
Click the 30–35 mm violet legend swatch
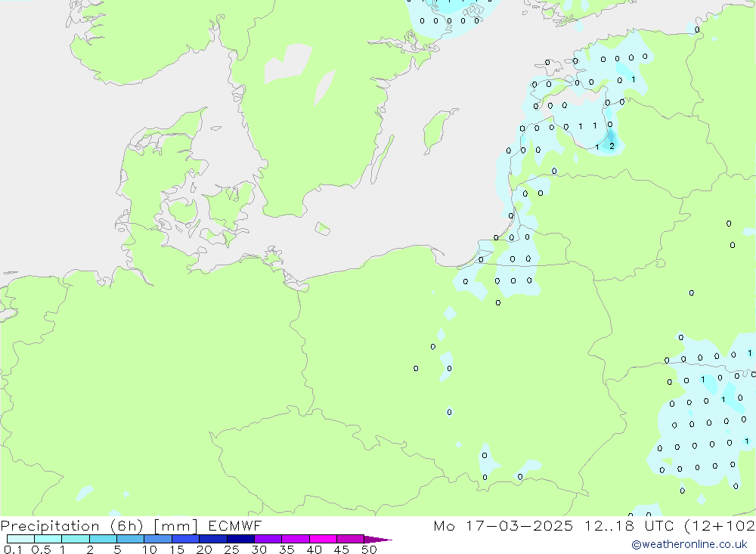(268, 539)
